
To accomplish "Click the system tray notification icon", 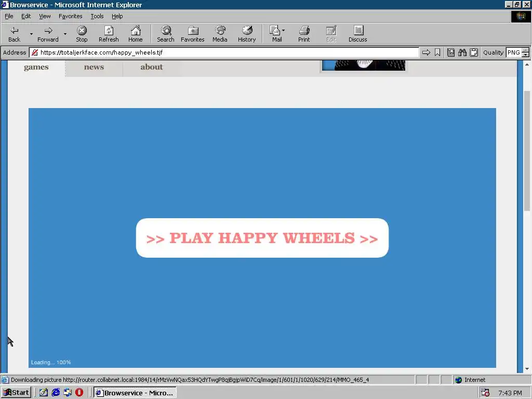I will [485, 393].
